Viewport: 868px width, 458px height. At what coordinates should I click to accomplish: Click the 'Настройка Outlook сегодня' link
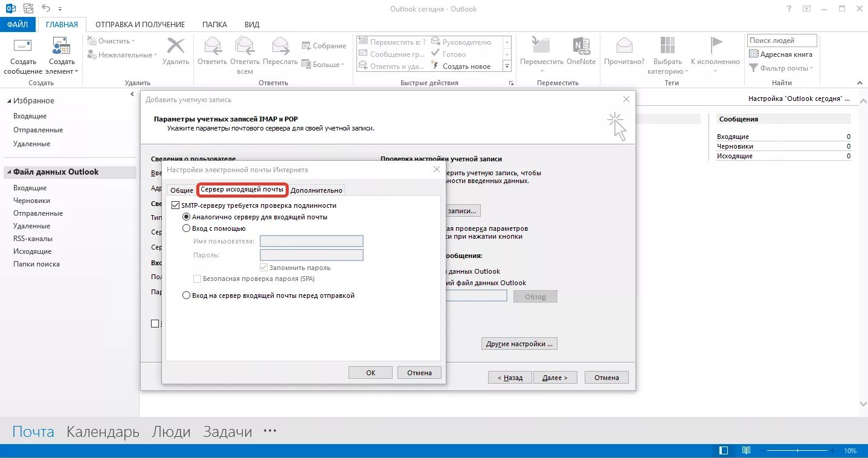pos(799,98)
